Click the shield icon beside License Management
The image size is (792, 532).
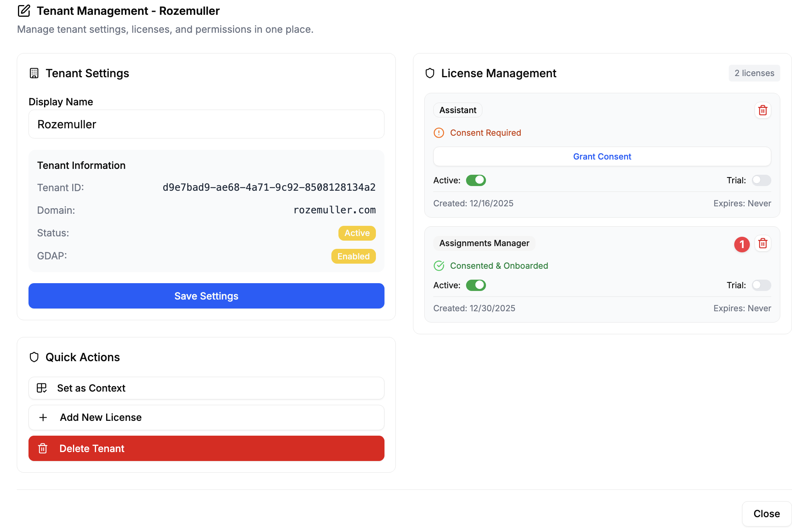(430, 73)
